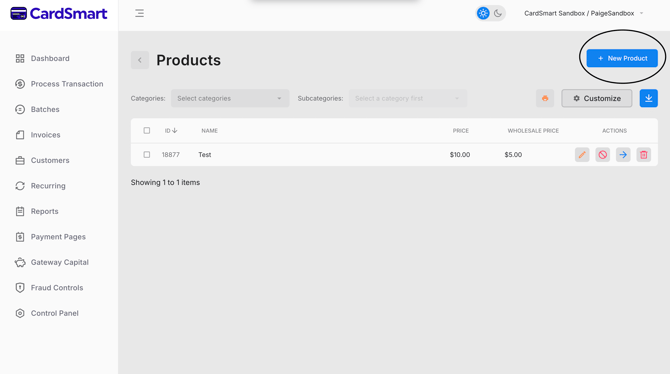Open Control Panel

[47, 313]
